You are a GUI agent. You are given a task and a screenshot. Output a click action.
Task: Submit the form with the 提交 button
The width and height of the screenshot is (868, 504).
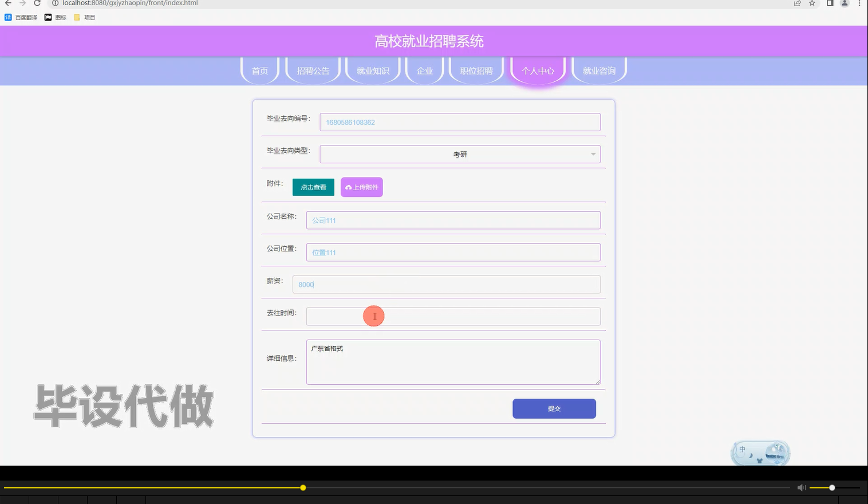[554, 408]
